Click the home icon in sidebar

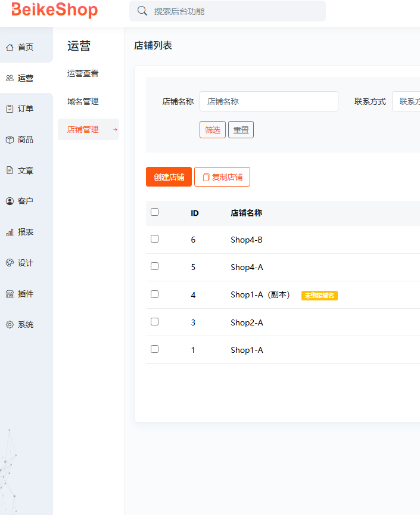10,47
